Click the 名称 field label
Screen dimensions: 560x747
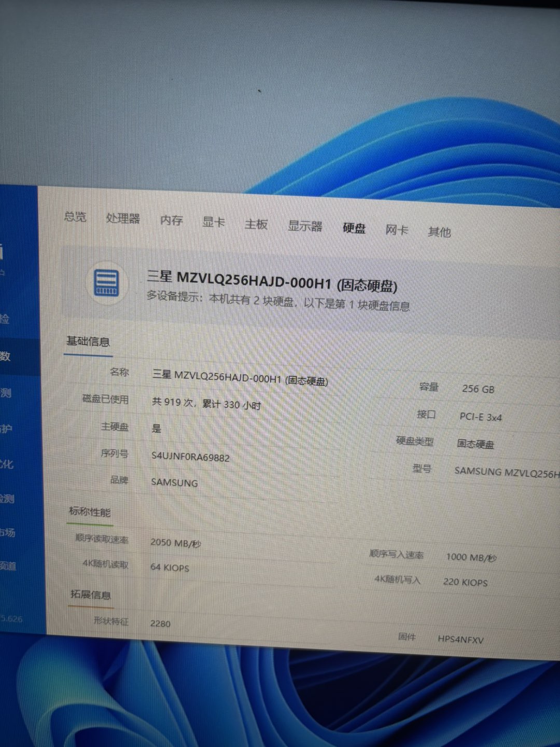point(119,372)
